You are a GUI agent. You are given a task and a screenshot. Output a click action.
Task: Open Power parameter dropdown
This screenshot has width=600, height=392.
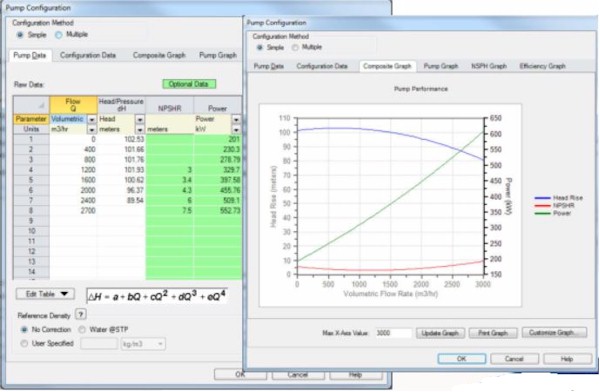pos(236,119)
